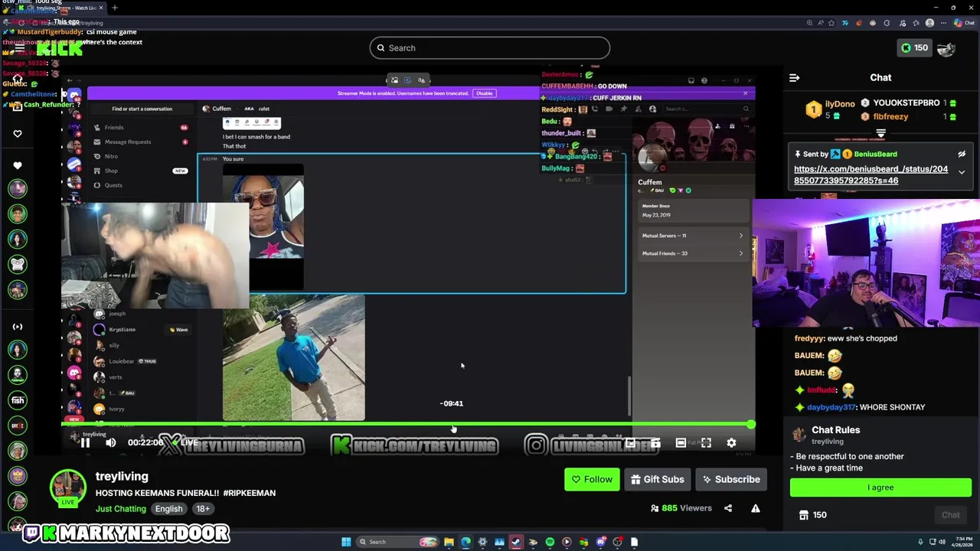Open the pinned x.com beniusbeard link

point(871,174)
